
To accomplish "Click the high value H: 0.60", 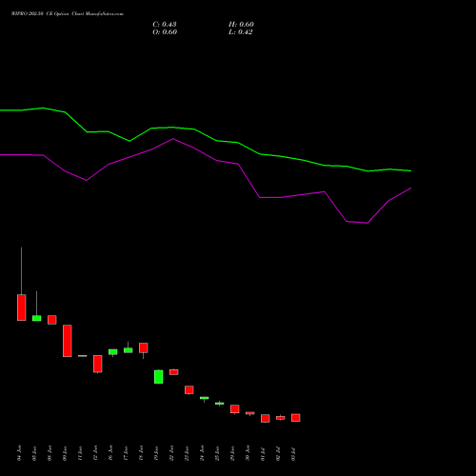I will point(241,25).
